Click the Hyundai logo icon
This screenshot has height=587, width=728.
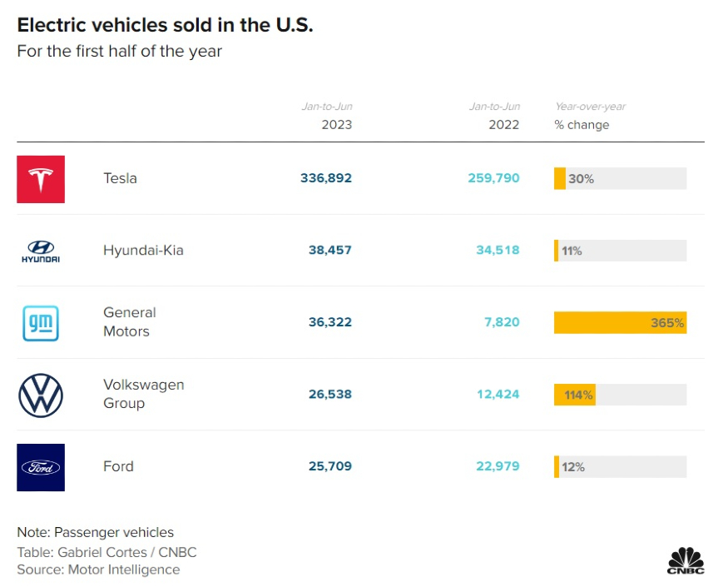click(40, 251)
